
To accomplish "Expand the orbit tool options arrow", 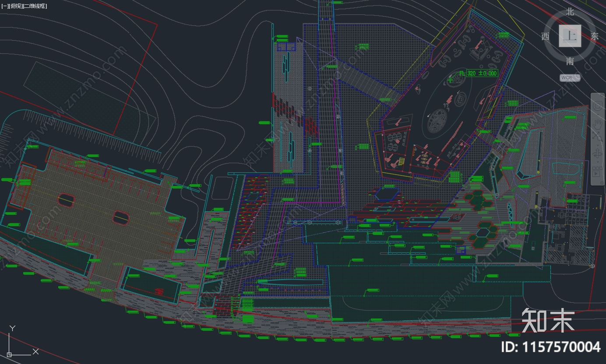I will click(x=598, y=162).
